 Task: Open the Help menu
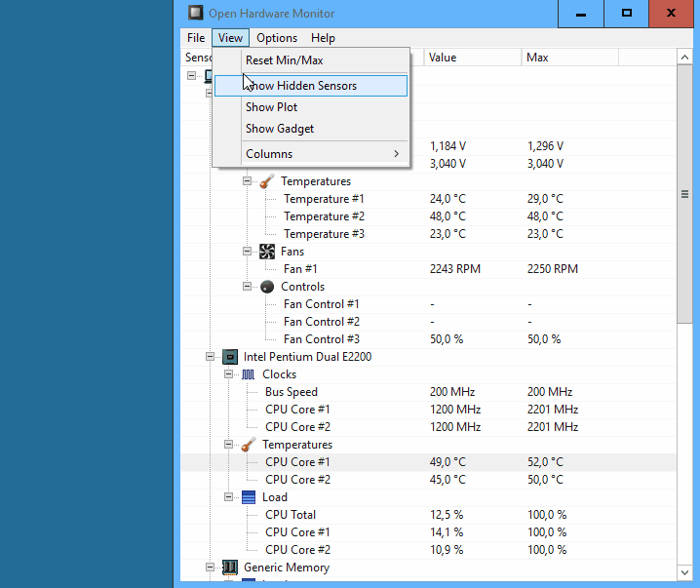[323, 38]
